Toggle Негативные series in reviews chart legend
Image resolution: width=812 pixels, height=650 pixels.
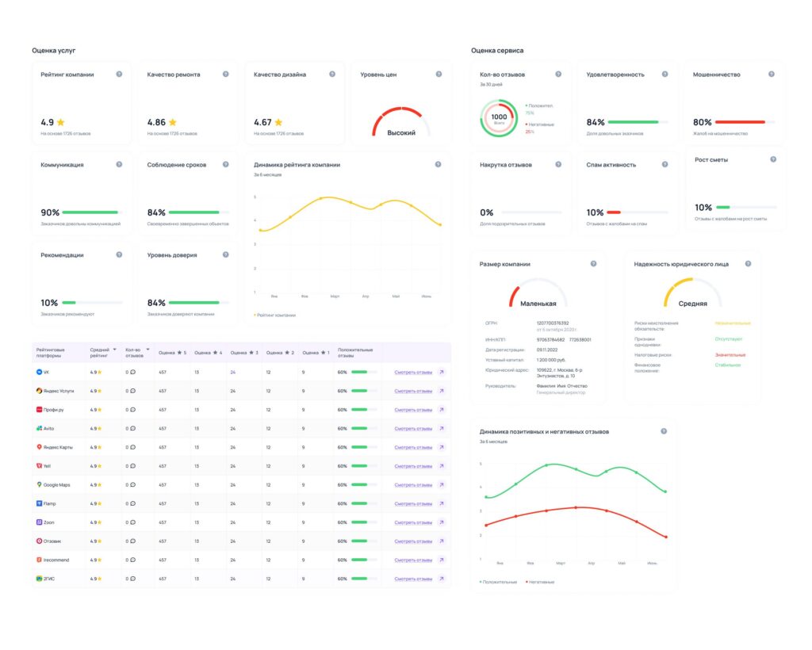539,582
